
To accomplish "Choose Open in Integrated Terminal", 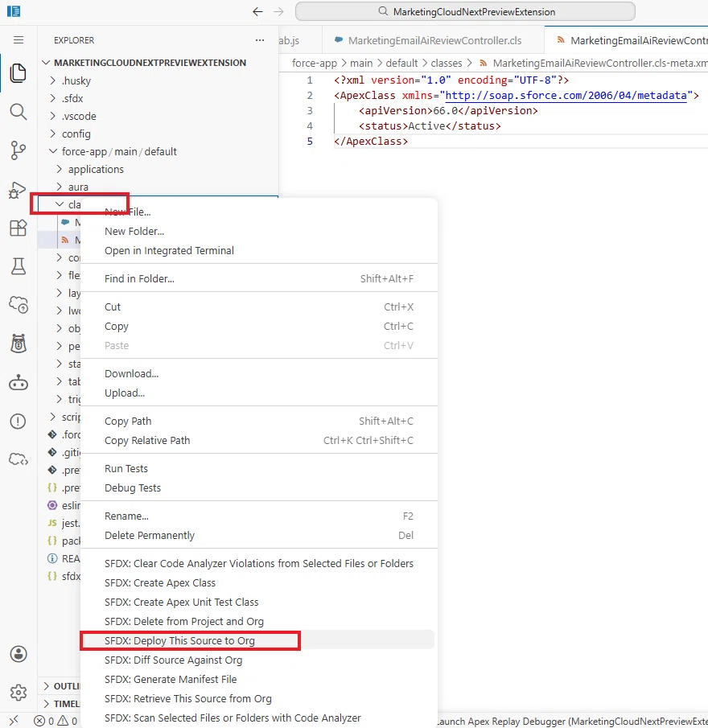I will click(259, 251).
